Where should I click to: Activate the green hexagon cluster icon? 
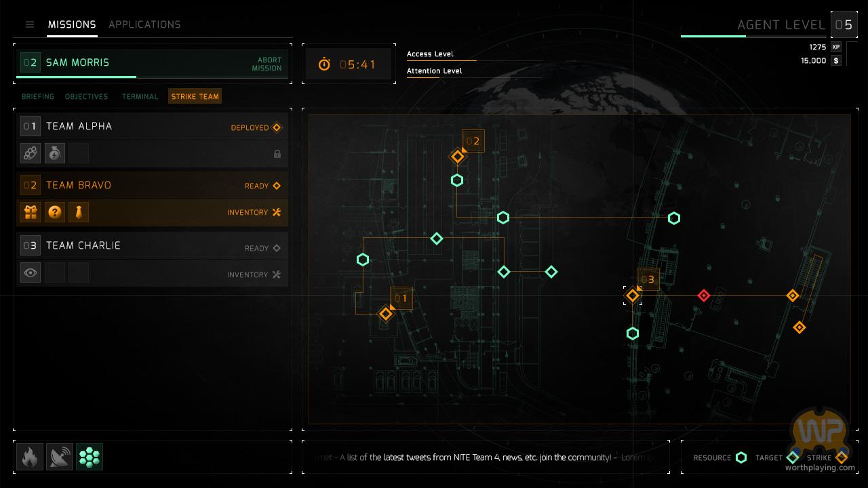(90, 457)
